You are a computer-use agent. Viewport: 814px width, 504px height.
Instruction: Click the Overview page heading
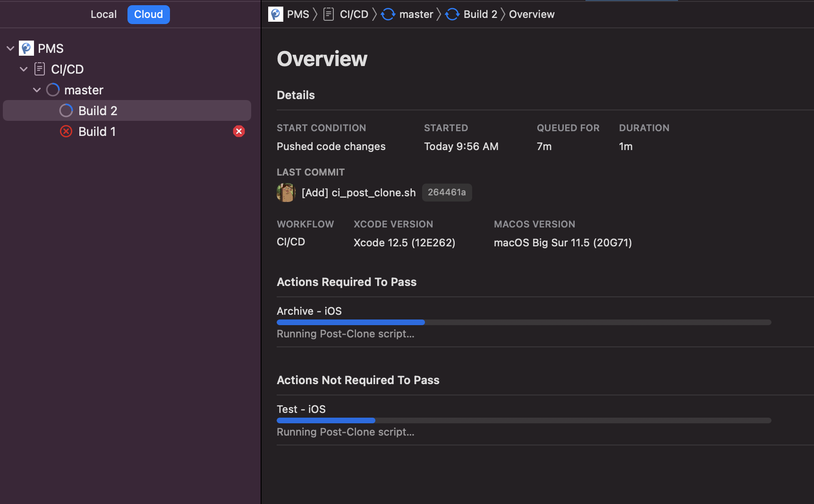[x=322, y=59]
